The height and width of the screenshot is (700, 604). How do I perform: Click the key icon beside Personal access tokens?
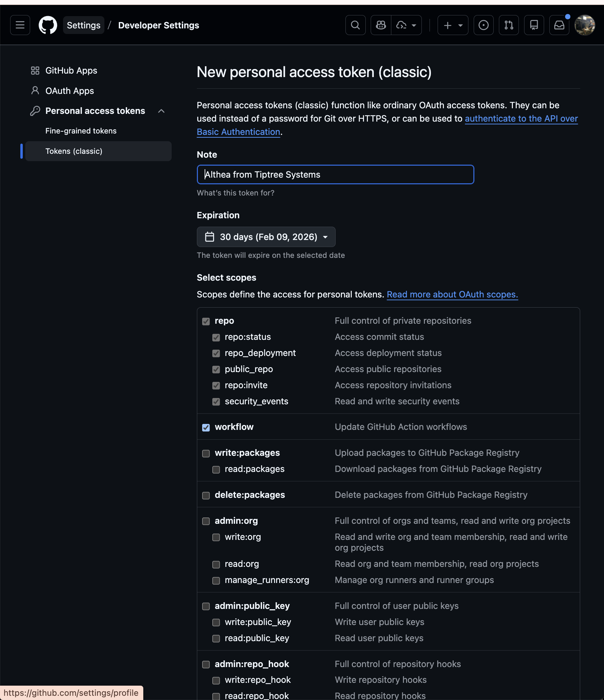coord(35,110)
